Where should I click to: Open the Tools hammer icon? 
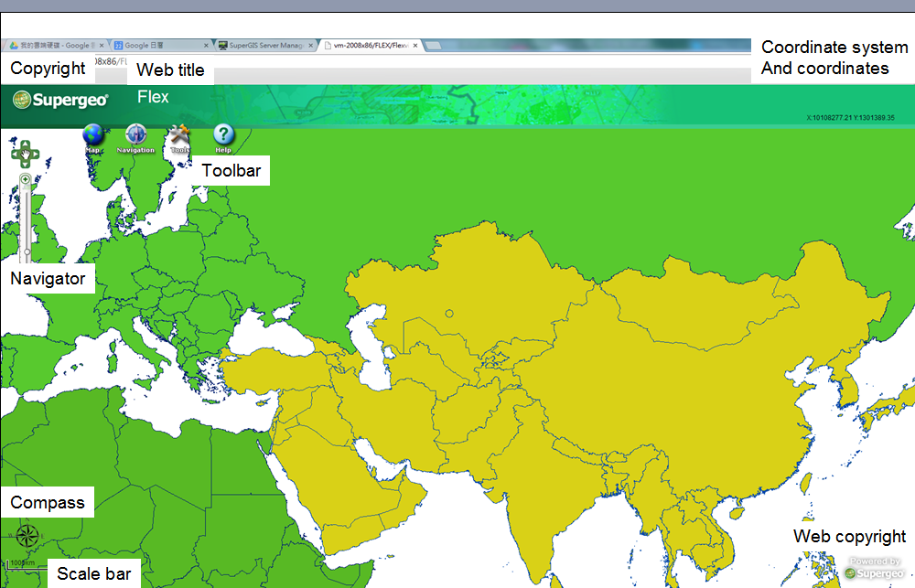[179, 135]
